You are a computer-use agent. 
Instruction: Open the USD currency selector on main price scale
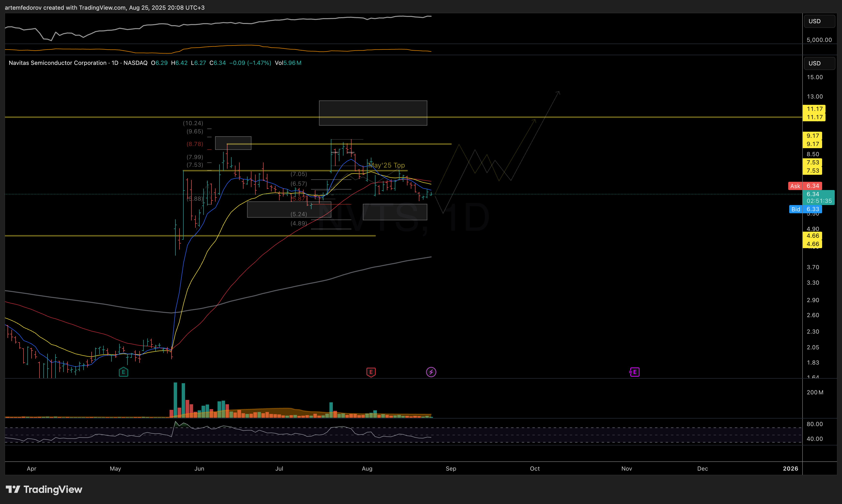click(819, 63)
